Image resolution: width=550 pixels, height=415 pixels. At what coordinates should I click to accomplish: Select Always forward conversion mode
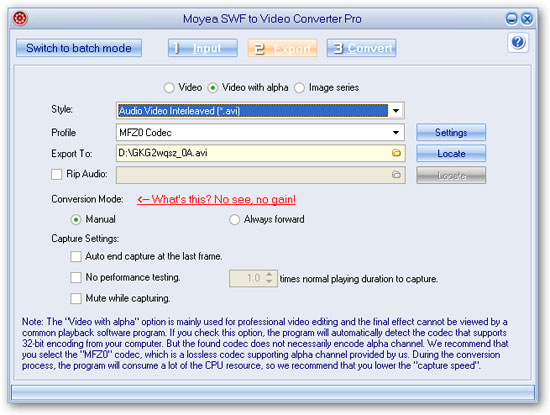coord(234,220)
